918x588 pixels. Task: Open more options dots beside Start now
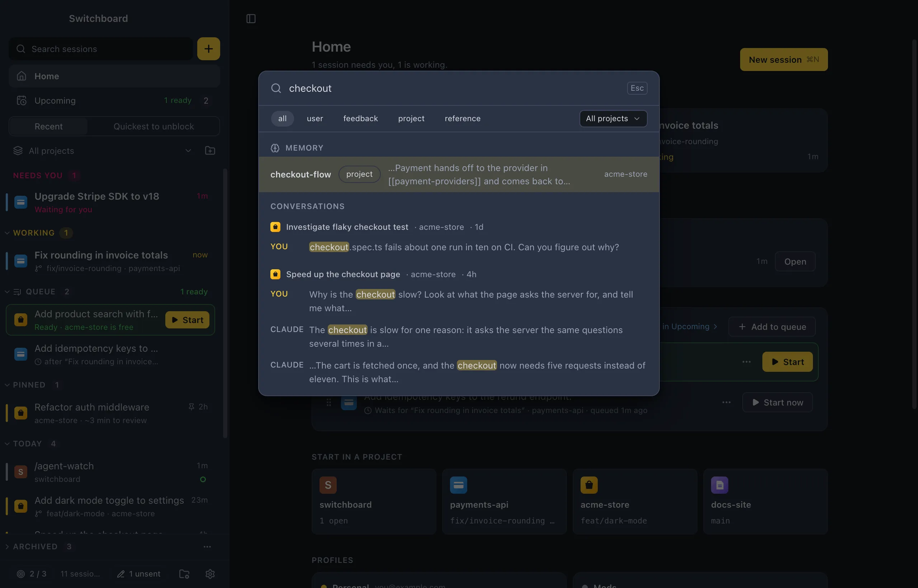coord(727,402)
